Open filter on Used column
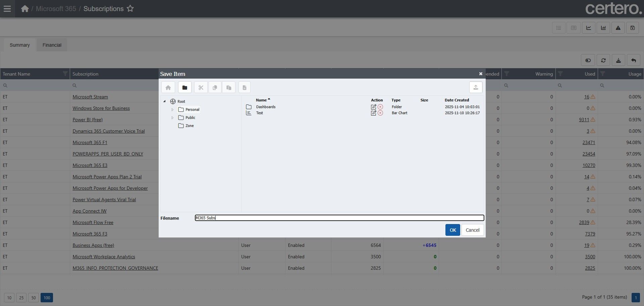 [560, 74]
